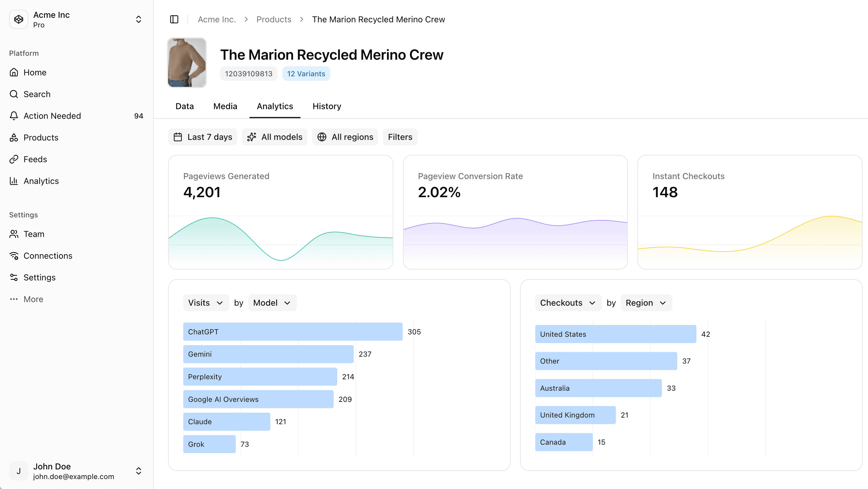Screen dimensions: 868x489
Task: Change Region grouping via dropdown
Action: point(646,302)
